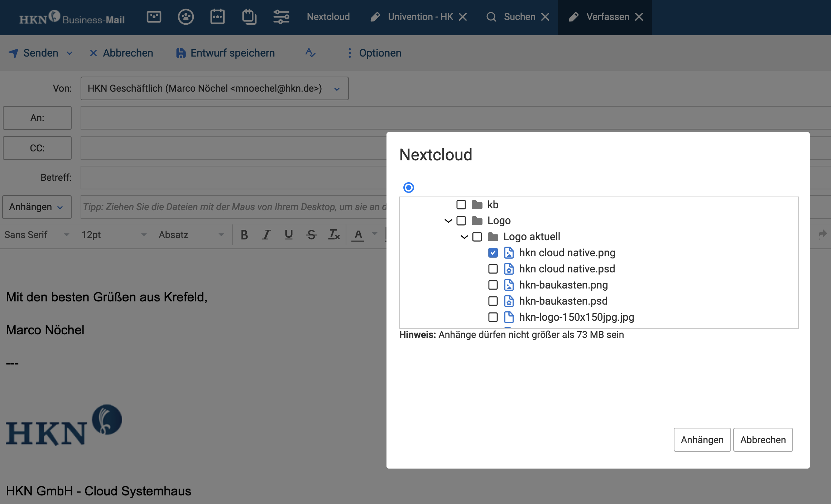Check the Logo folder checkbox
The width and height of the screenshot is (831, 504).
coord(461,221)
